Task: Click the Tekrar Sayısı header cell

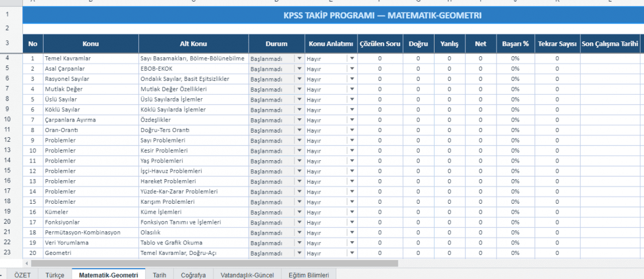Action: (557, 44)
